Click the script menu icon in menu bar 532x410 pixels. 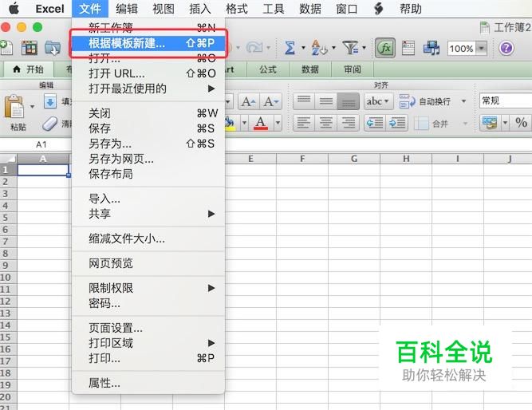click(378, 9)
